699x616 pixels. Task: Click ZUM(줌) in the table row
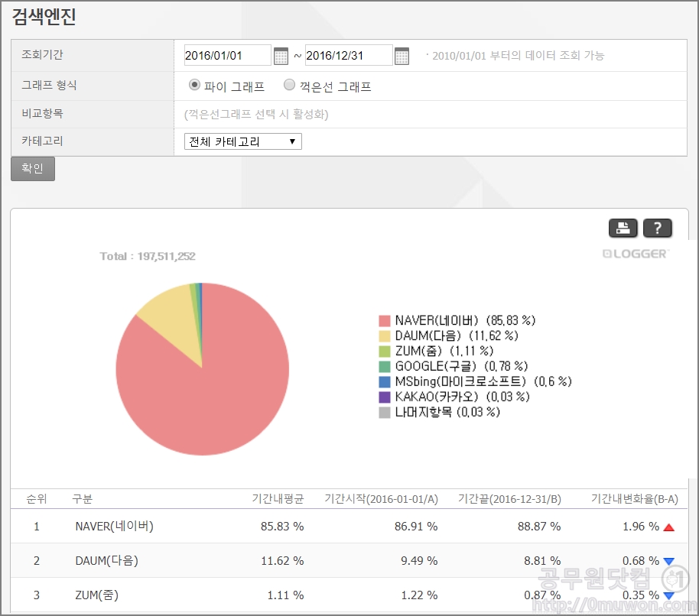click(x=96, y=595)
